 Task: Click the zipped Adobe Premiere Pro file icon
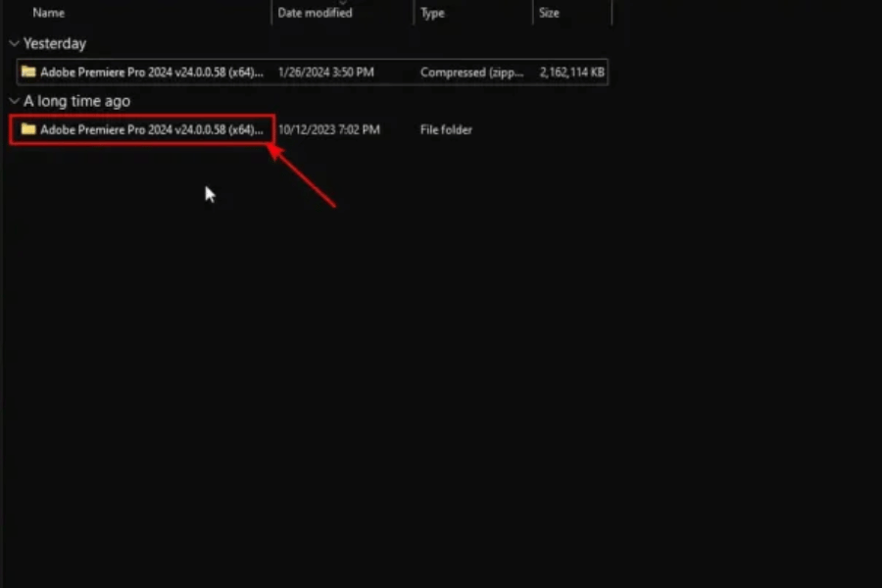tap(28, 73)
